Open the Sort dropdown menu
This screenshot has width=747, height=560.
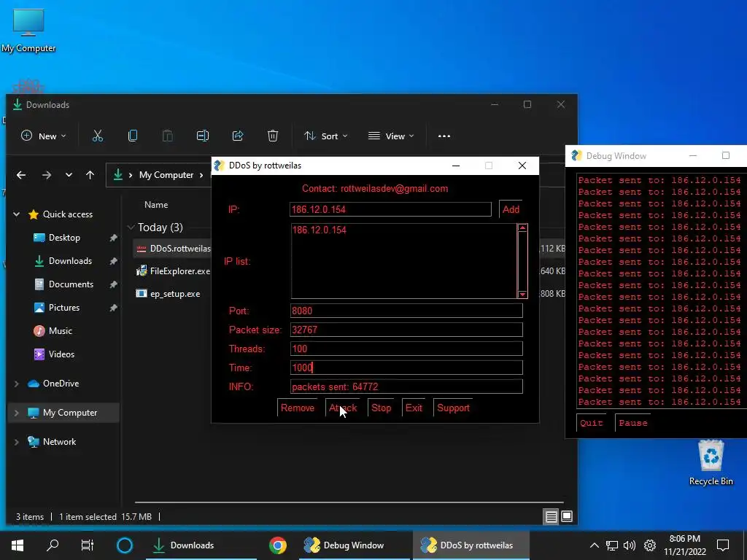pos(326,136)
